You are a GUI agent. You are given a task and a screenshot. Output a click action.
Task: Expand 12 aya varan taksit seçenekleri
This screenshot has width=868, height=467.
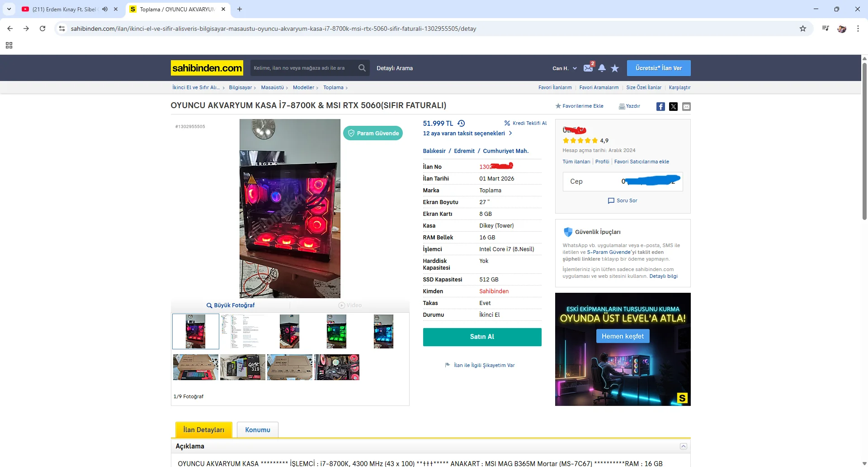pos(467,133)
